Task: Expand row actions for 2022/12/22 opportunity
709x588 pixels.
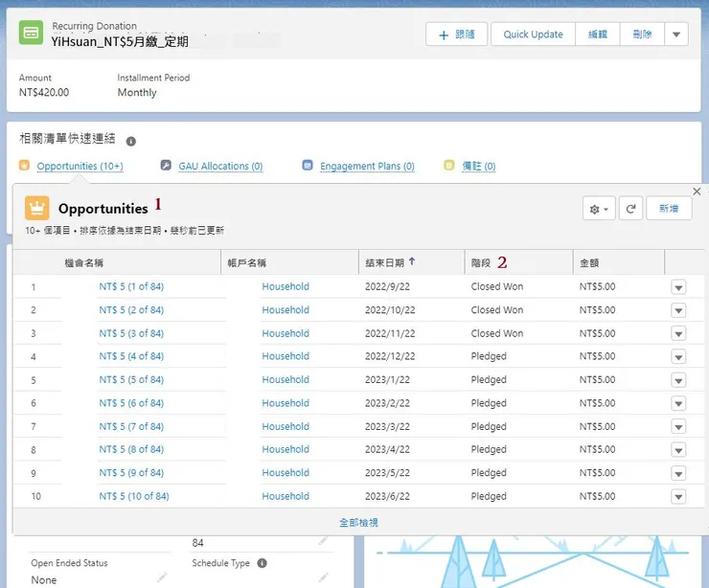Action: [x=678, y=357]
